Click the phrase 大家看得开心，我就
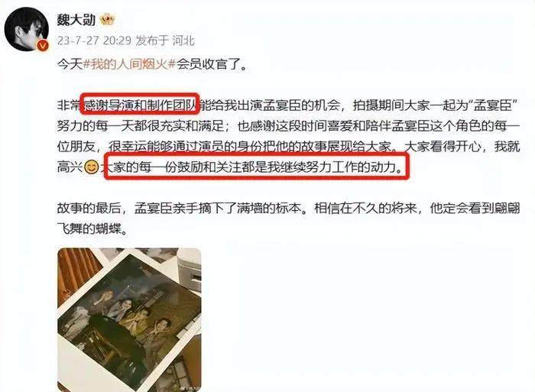Image resolution: width=535 pixels, height=392 pixels. [462, 147]
